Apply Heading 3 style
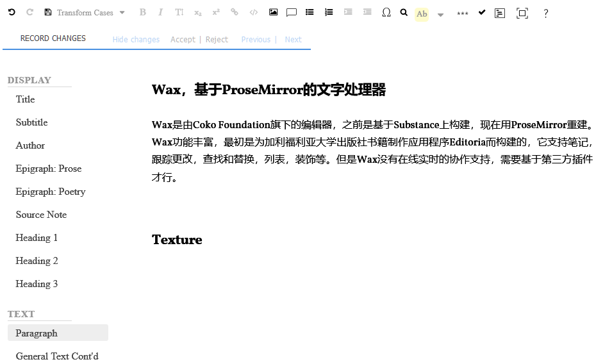The height and width of the screenshot is (364, 612). click(37, 284)
